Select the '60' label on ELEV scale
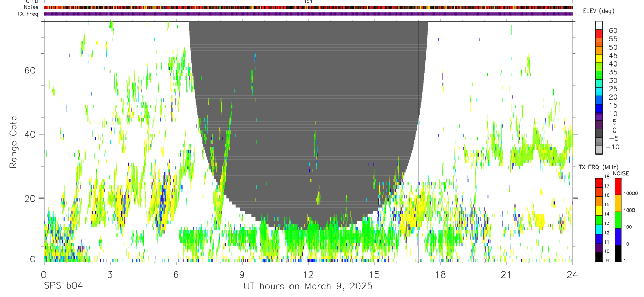This screenshot has height=297, width=644. click(612, 30)
